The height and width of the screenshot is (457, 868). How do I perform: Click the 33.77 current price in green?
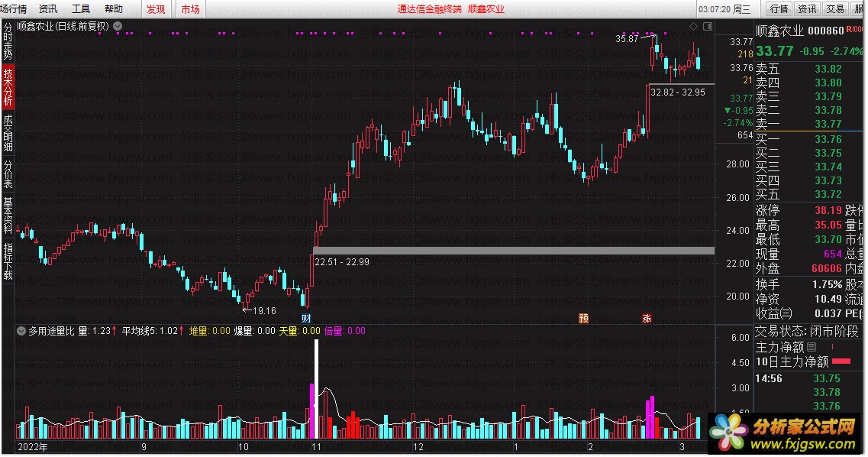(774, 51)
